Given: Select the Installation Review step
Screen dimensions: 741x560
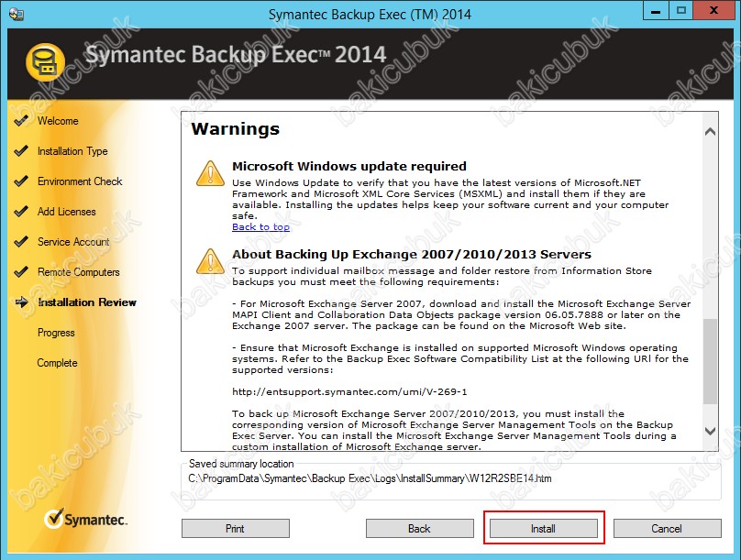Looking at the screenshot, I should tap(87, 302).
